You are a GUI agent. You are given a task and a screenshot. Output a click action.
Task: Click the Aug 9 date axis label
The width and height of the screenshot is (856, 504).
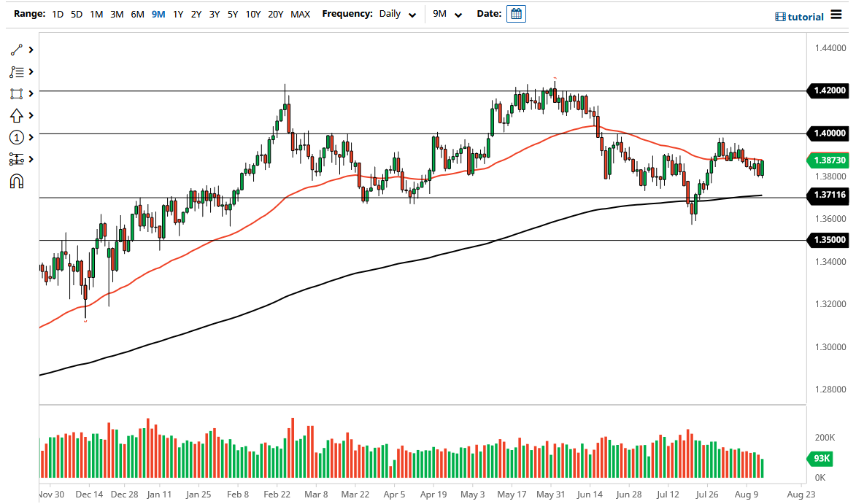tap(747, 495)
